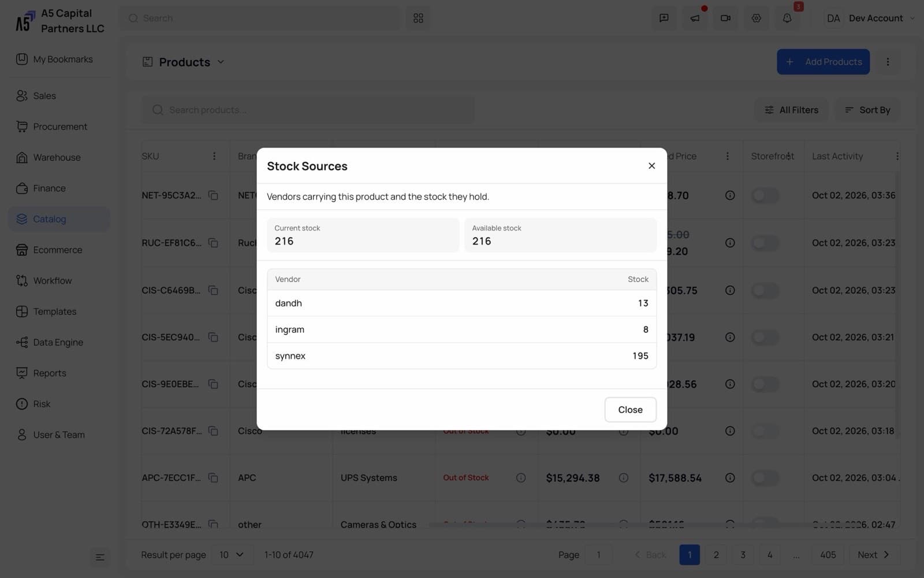Toggle storefront for CIS-5EC940 row
Viewport: 924px width, 578px height.
pos(765,337)
